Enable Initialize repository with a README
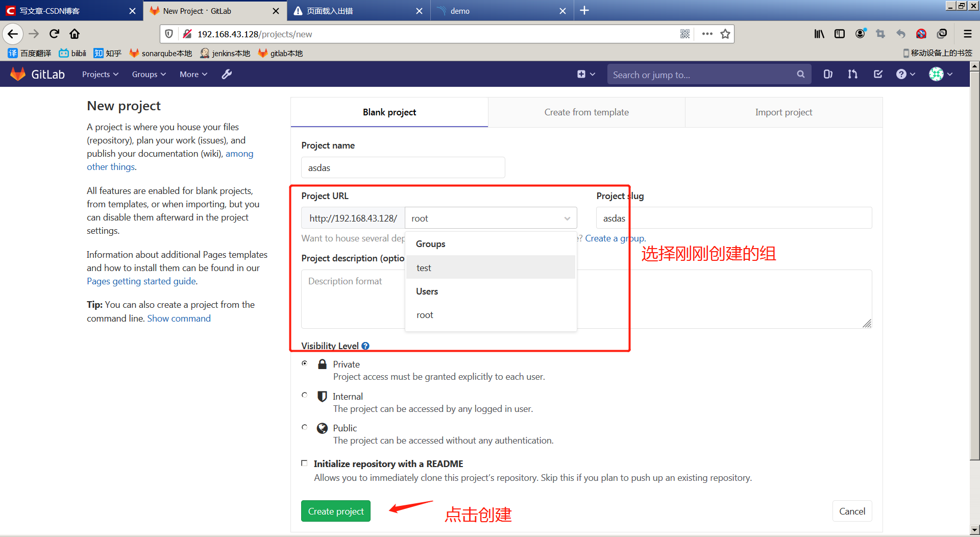 304,463
